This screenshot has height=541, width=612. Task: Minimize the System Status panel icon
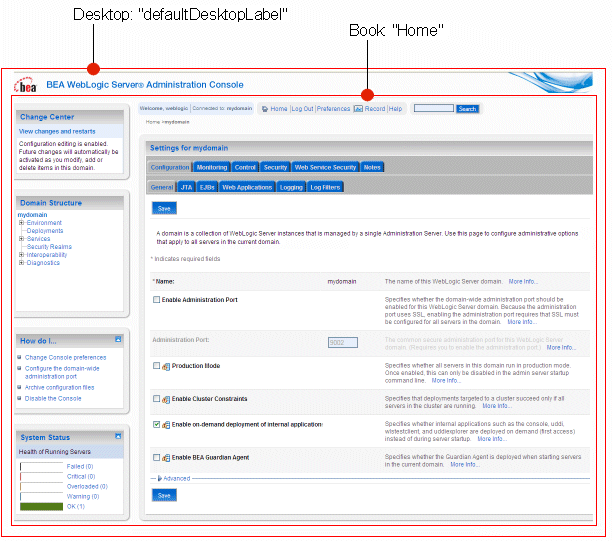click(x=118, y=436)
